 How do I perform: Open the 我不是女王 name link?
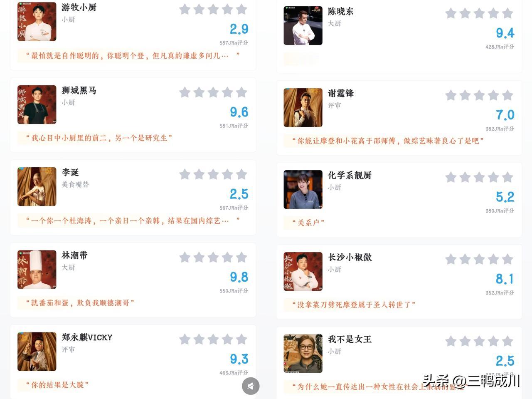pyautogui.click(x=350, y=339)
